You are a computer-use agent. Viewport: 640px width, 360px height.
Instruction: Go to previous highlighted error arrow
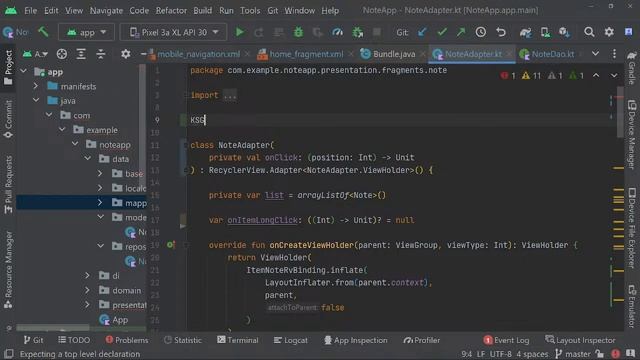point(596,76)
